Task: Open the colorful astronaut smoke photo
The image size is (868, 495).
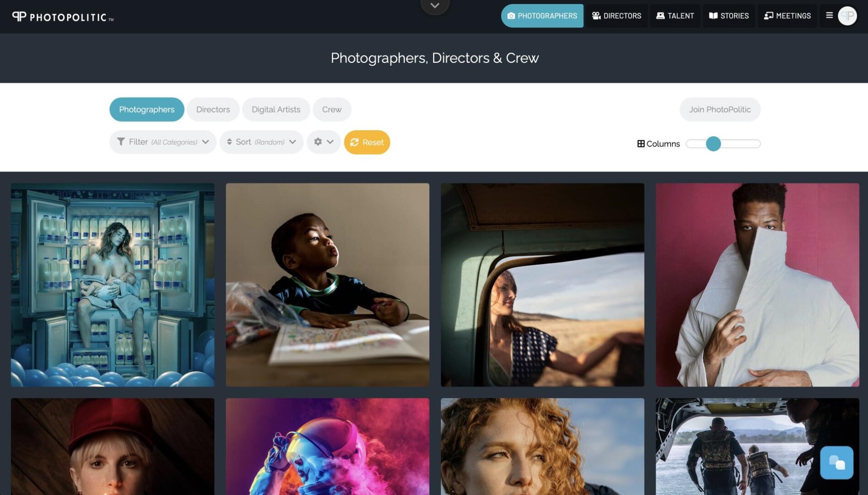Action: tap(328, 446)
